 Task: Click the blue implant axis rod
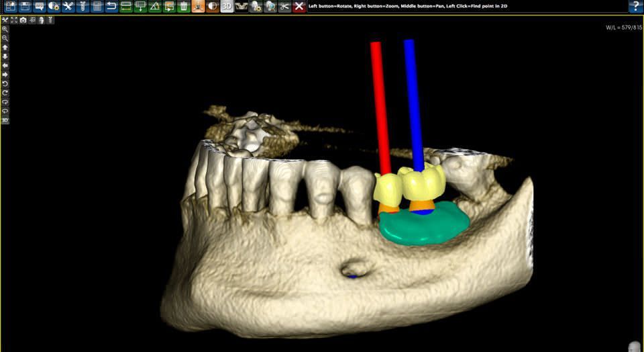point(413,101)
